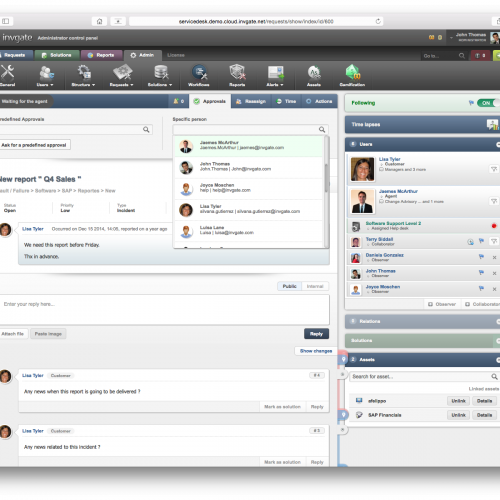This screenshot has width=500, height=500.
Task: Expand the Users admin dropdown
Action: click(45, 76)
